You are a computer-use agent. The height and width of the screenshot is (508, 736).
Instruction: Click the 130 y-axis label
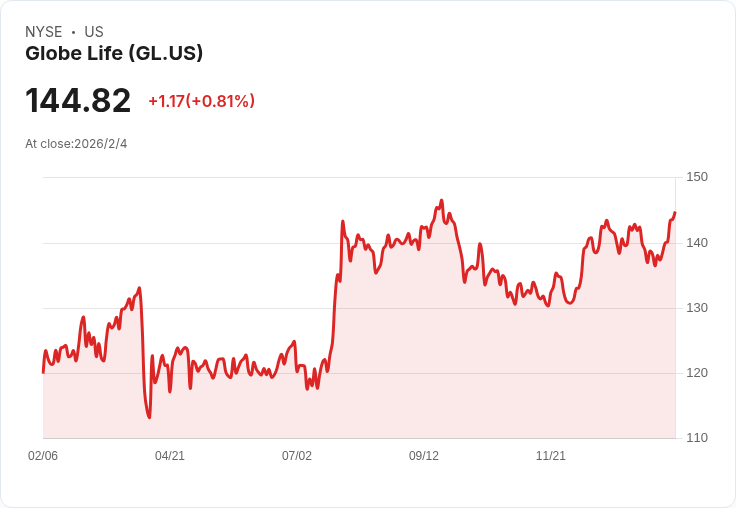697,308
